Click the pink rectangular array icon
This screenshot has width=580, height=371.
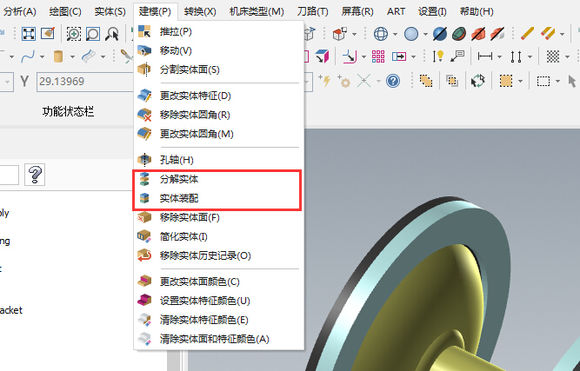click(x=378, y=57)
